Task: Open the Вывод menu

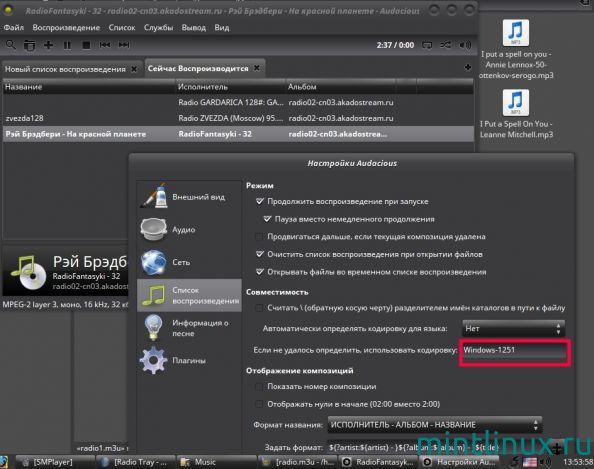Action: [x=194, y=28]
